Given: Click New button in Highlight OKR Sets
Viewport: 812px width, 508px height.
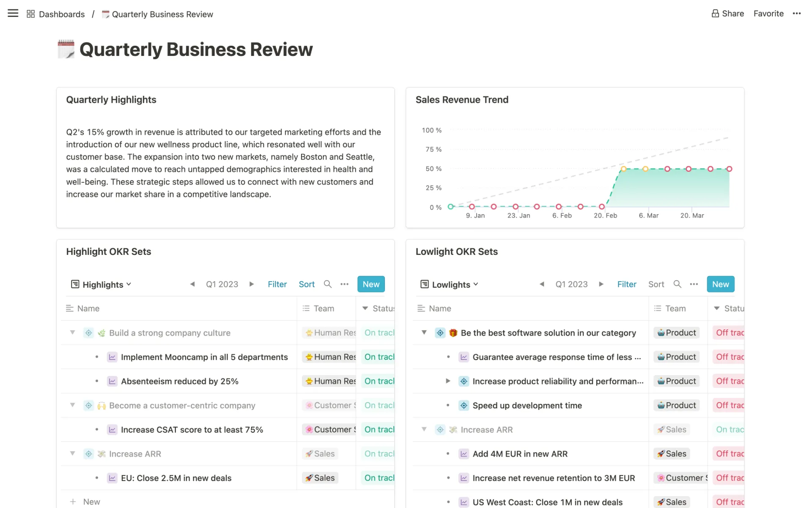Looking at the screenshot, I should coord(370,284).
